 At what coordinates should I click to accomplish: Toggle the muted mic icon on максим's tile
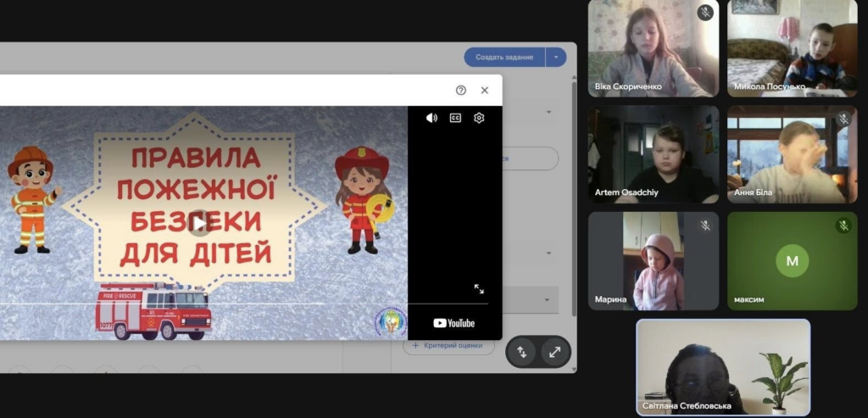843,226
